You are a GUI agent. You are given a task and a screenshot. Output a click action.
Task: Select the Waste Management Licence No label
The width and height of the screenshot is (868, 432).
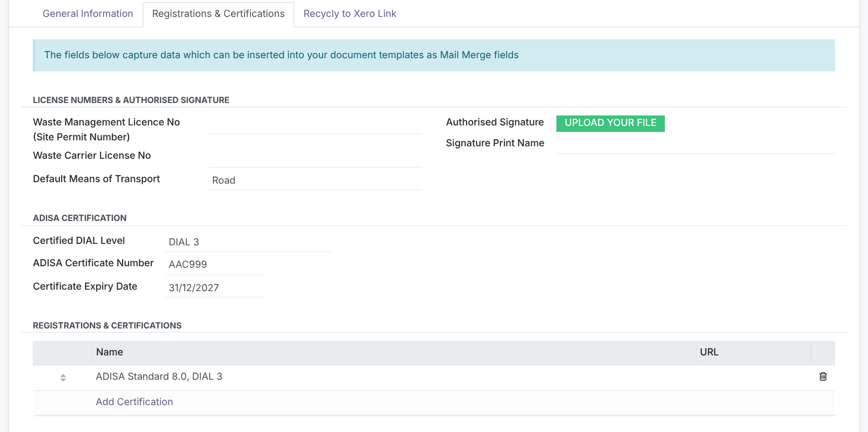pyautogui.click(x=106, y=129)
